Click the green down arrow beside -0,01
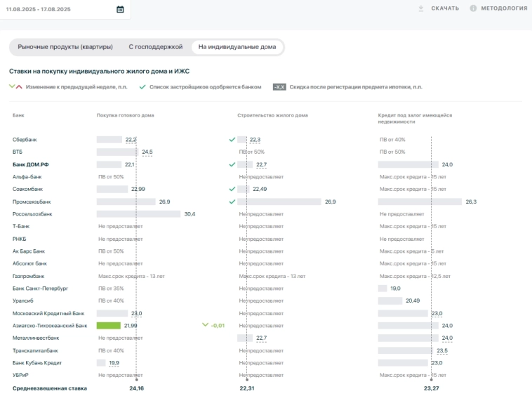Image resolution: width=532 pixels, height=396 pixels. point(205,325)
